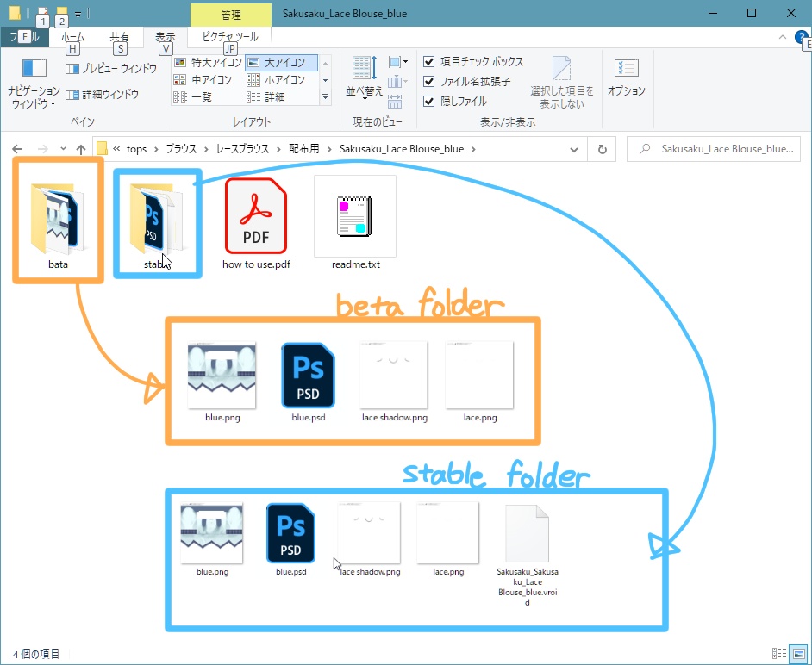Open the Picture Tools (ピクチャツール) tab
This screenshot has width=812, height=665.
(230, 37)
